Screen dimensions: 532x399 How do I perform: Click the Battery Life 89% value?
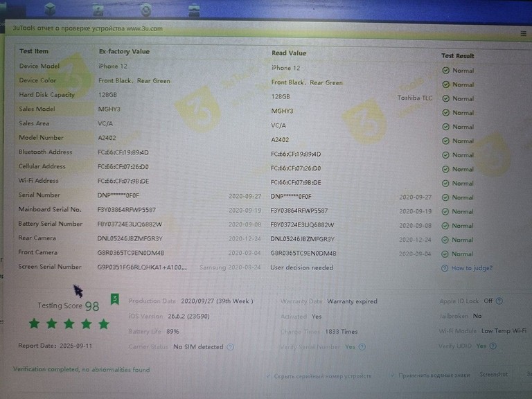click(172, 332)
